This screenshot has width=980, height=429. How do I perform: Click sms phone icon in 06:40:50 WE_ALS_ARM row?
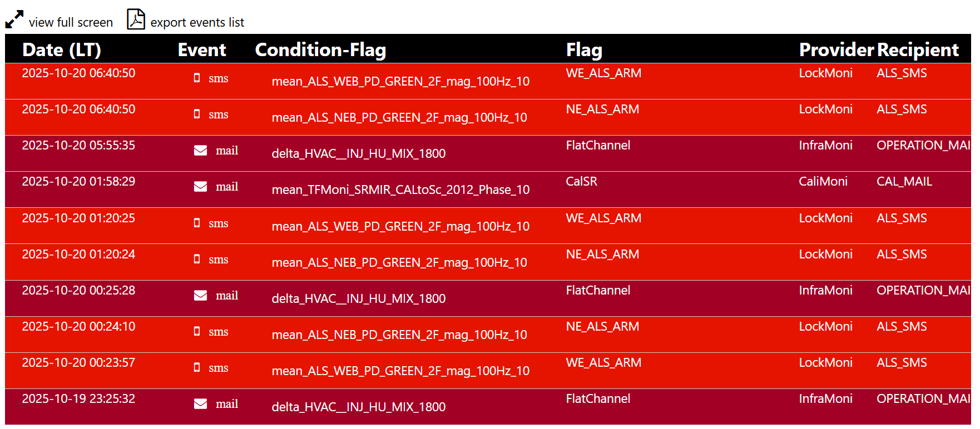197,78
